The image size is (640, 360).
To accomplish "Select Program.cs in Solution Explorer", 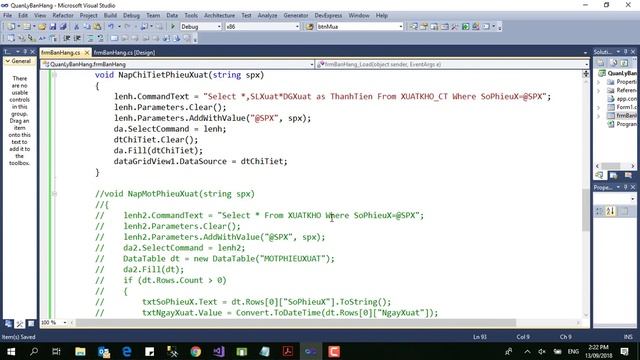I will coord(622,124).
